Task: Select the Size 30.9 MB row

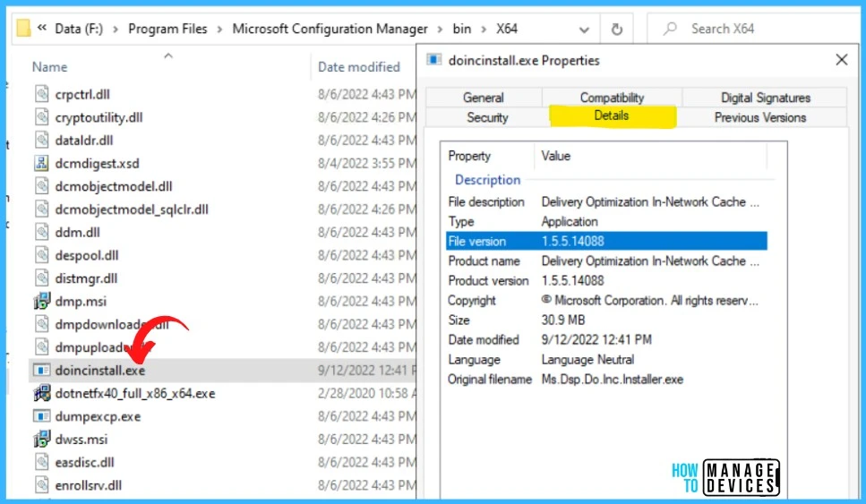Action: click(606, 320)
